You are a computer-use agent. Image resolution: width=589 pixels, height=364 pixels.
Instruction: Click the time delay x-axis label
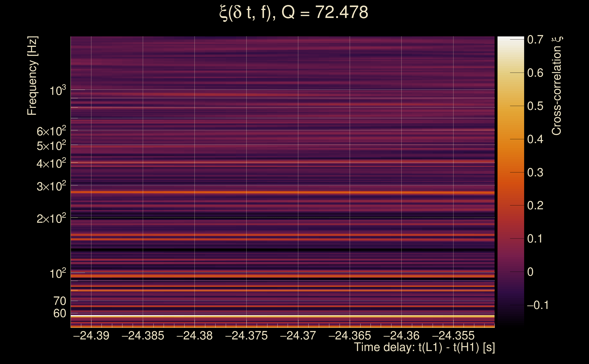(x=424, y=347)
